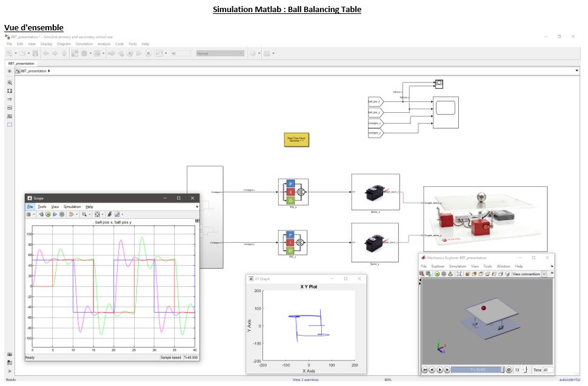Open the Scope configuration gear dropdown arrow
The image size is (588, 386).
pos(34,214)
